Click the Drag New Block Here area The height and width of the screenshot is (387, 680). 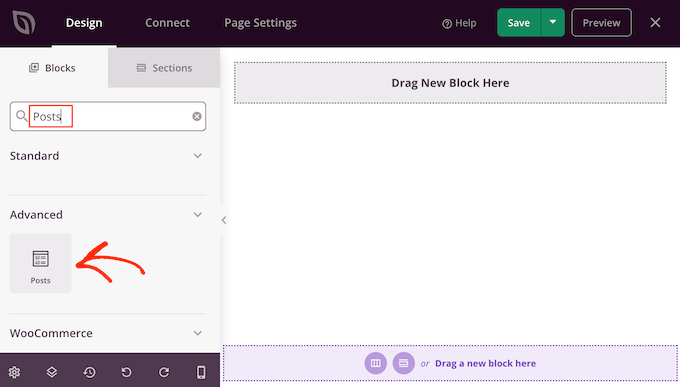[450, 83]
